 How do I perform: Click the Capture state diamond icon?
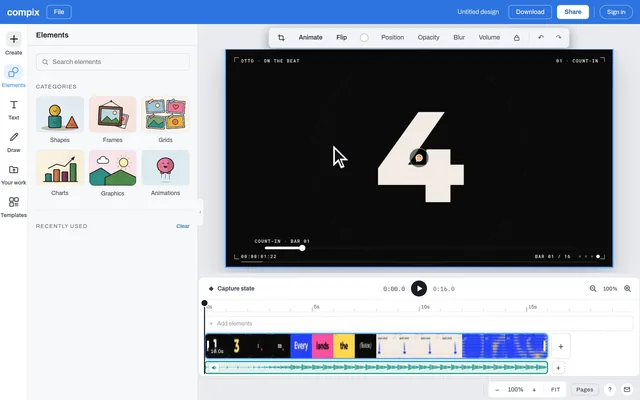(211, 289)
